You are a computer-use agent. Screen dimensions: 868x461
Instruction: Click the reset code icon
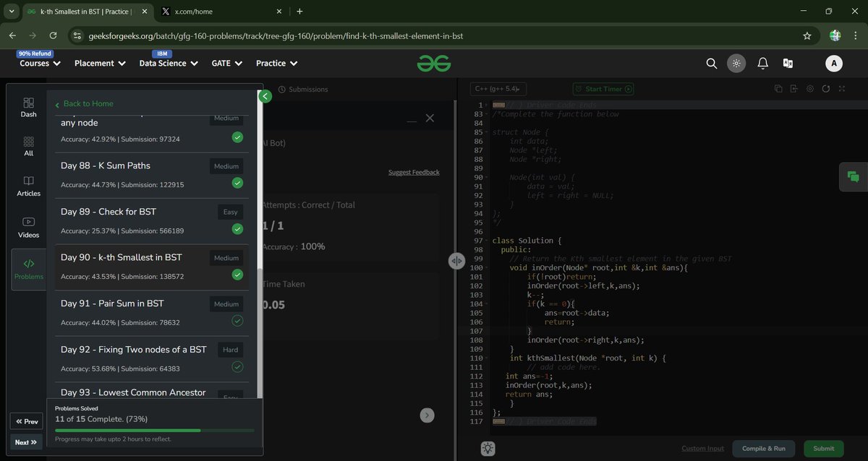pos(825,89)
